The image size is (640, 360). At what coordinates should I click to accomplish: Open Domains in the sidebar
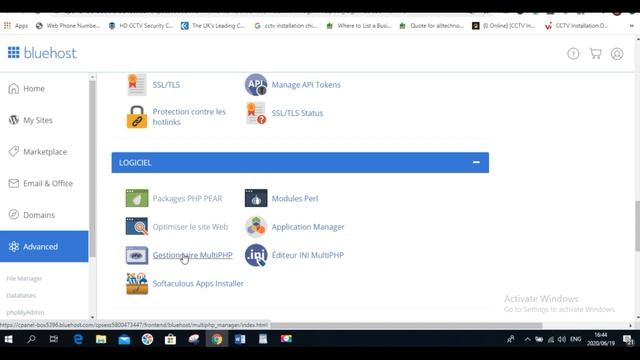[44, 215]
